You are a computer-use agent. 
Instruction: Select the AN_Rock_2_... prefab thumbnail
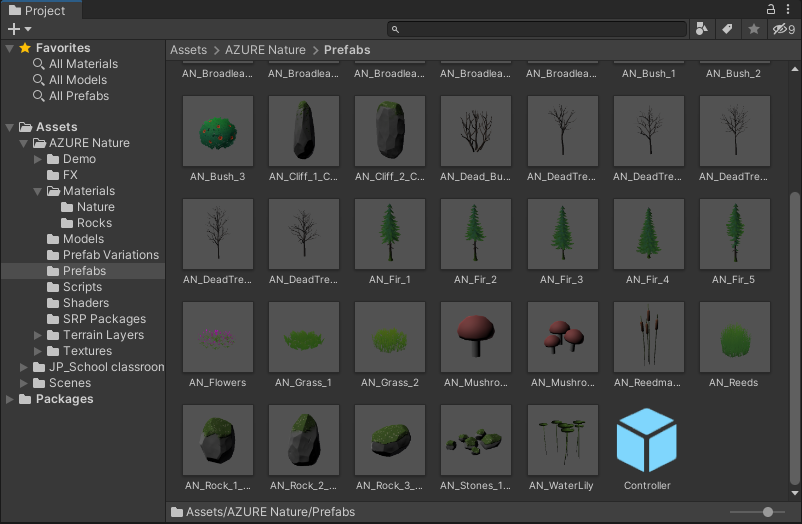tap(304, 440)
